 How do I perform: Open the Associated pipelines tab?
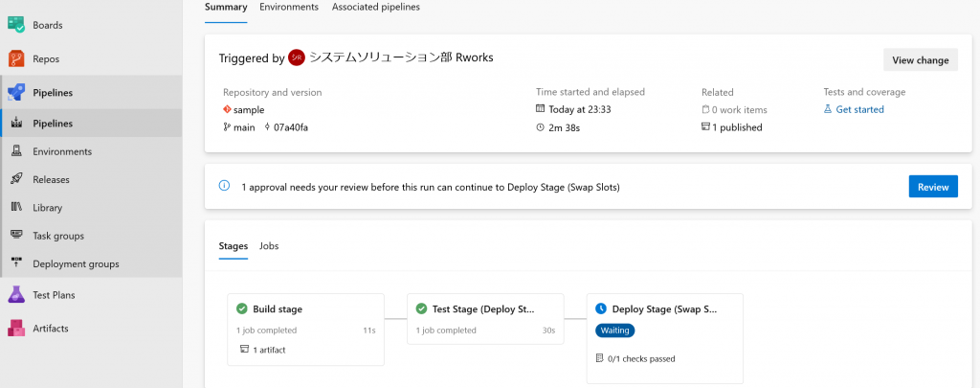click(375, 8)
